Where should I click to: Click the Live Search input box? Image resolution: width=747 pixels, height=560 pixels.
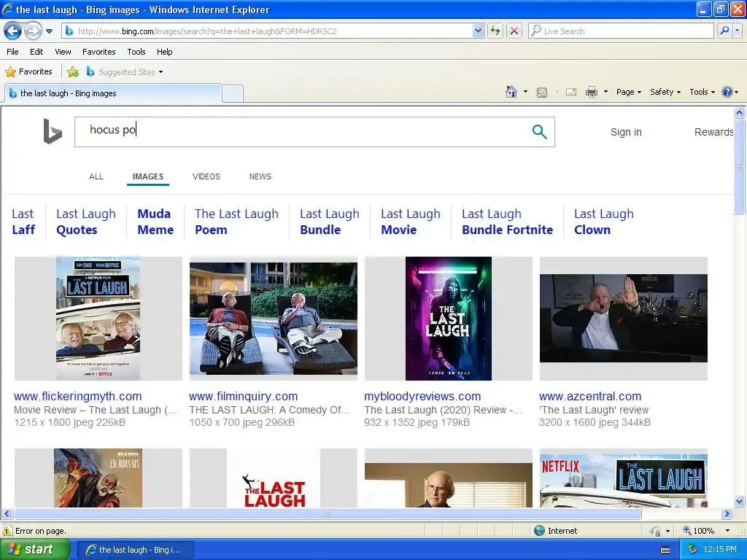click(622, 31)
